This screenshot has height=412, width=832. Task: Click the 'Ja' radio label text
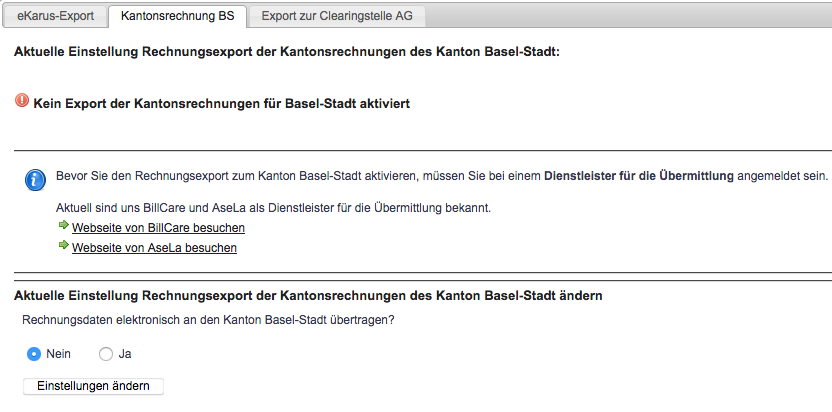pyautogui.click(x=125, y=354)
